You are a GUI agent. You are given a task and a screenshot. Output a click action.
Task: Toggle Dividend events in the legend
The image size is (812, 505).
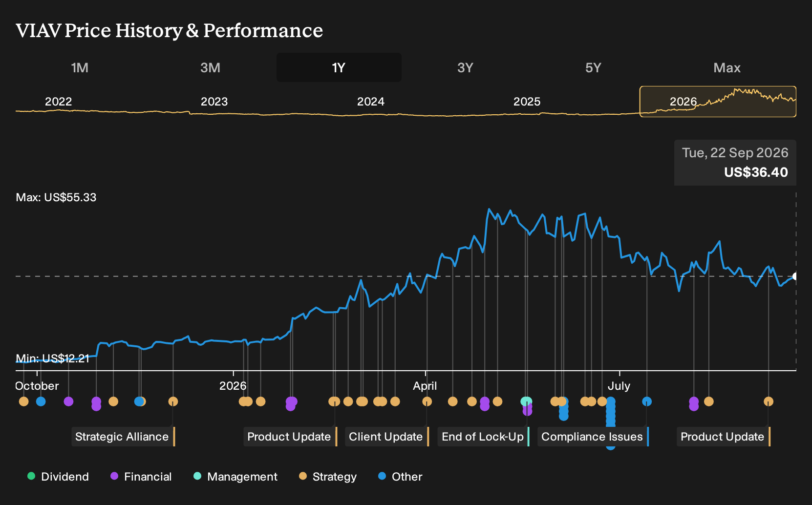click(58, 476)
